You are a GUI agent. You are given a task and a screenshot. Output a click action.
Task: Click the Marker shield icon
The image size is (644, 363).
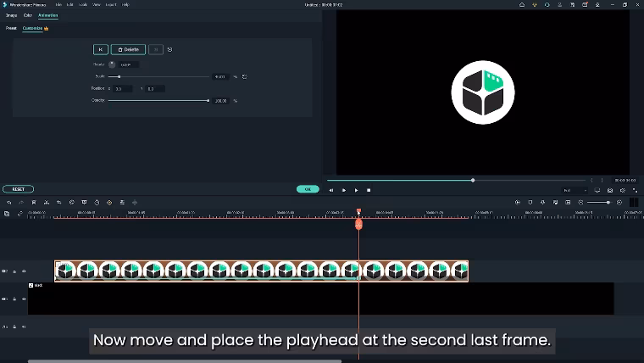[x=530, y=202]
